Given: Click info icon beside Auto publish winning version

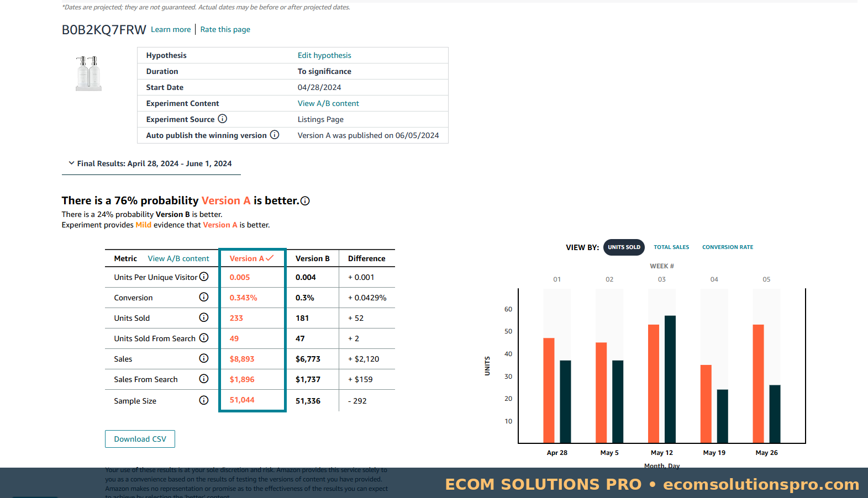Looking at the screenshot, I should (x=275, y=135).
